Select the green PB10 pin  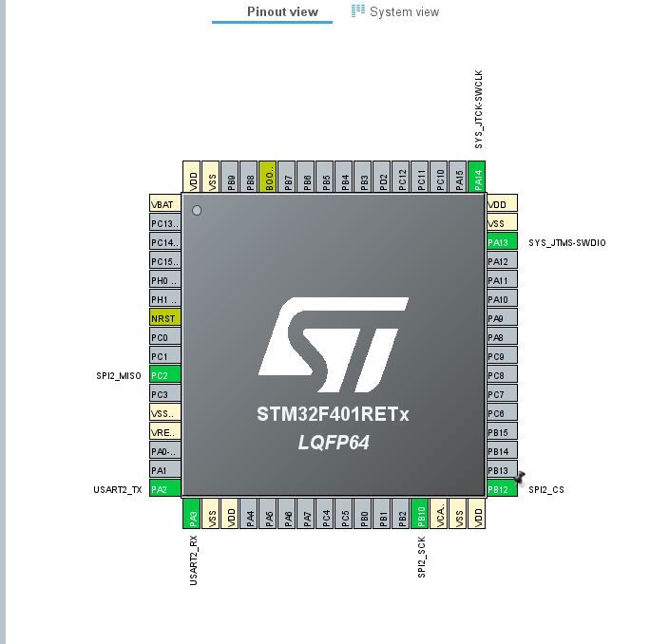(x=419, y=514)
